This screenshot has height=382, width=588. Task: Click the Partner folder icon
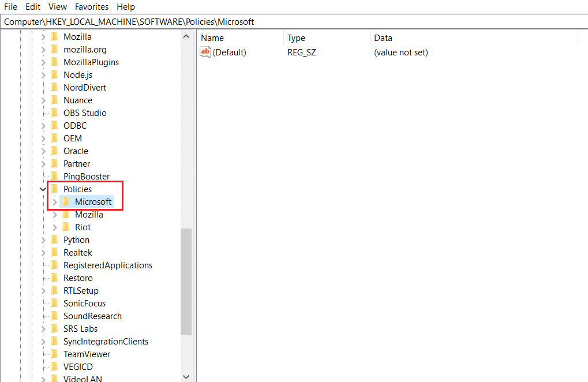click(54, 164)
